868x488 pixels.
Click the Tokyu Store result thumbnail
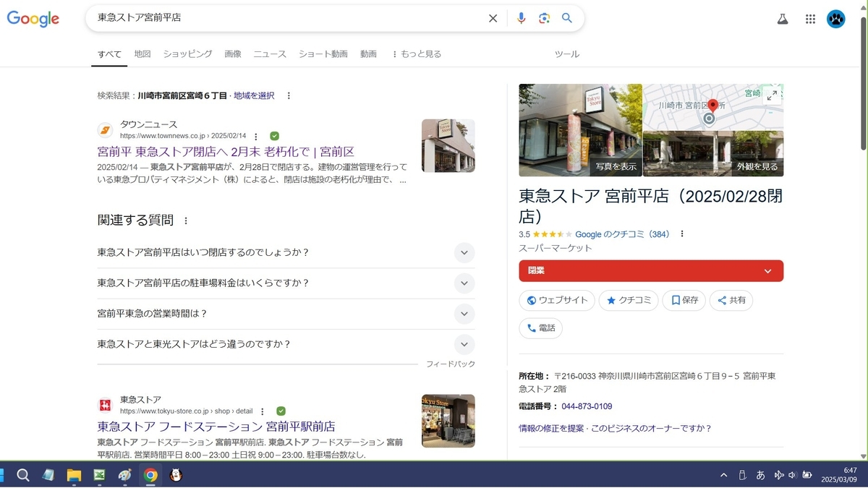coord(448,420)
